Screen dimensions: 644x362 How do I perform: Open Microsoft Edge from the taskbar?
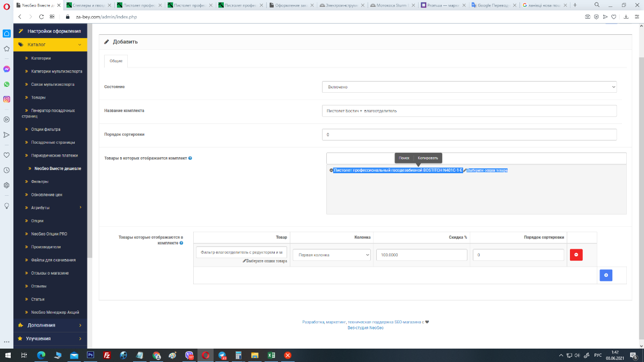click(x=40, y=355)
